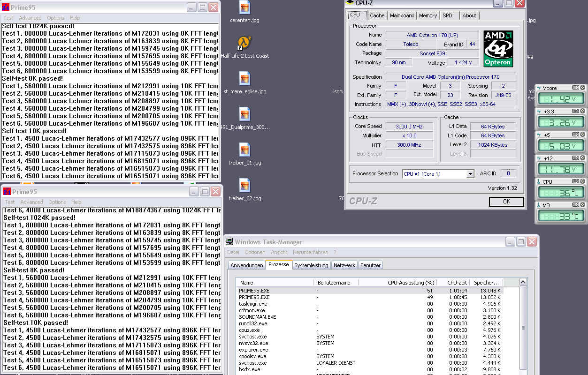Click the +5 widget's settings icon
The height and width of the screenshot is (375, 588).
coord(575,135)
